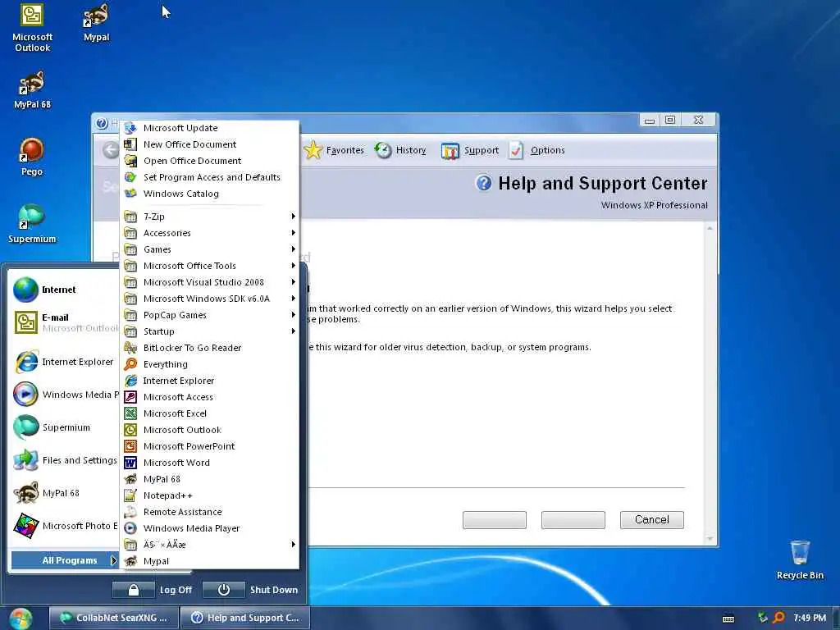This screenshot has width=840, height=630.
Task: Open Support in Help and Support toolbar
Action: (470, 151)
